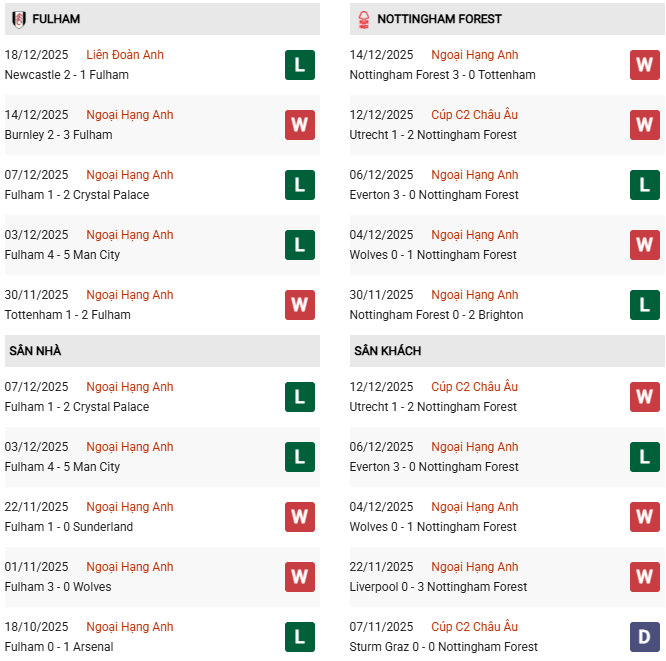666x661 pixels.
Task: Open Liên Đoàn Anh league link
Action: pos(125,55)
